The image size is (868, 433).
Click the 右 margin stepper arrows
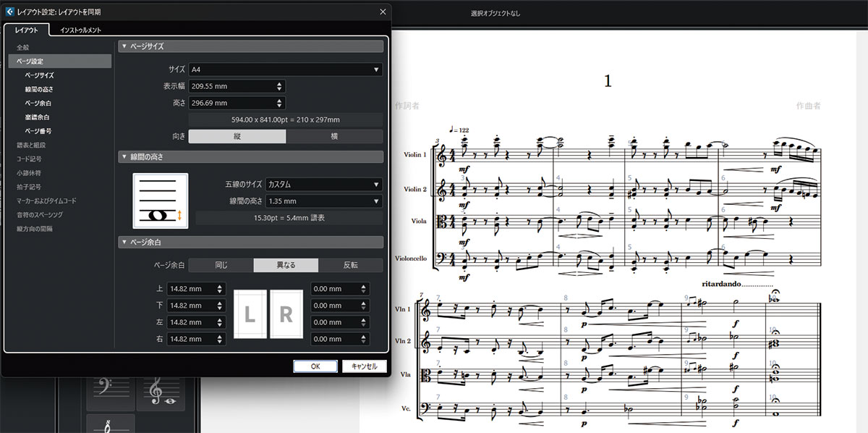pyautogui.click(x=221, y=339)
